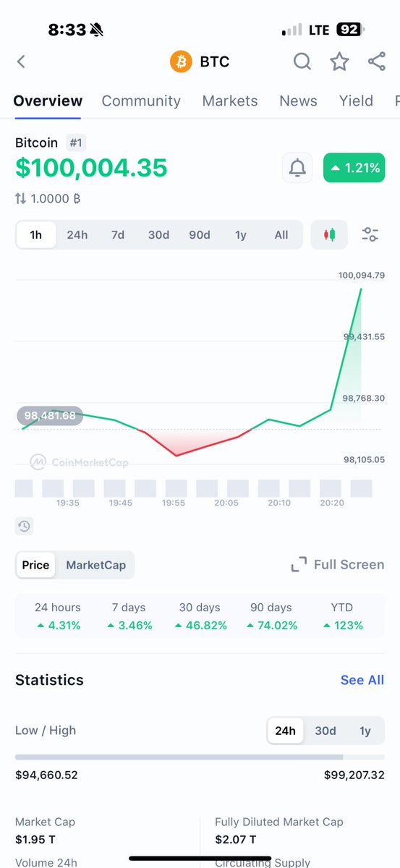Screen dimensions: 400x868
Task: Tap the Low/High range progress bar
Action: pyautogui.click(x=200, y=757)
